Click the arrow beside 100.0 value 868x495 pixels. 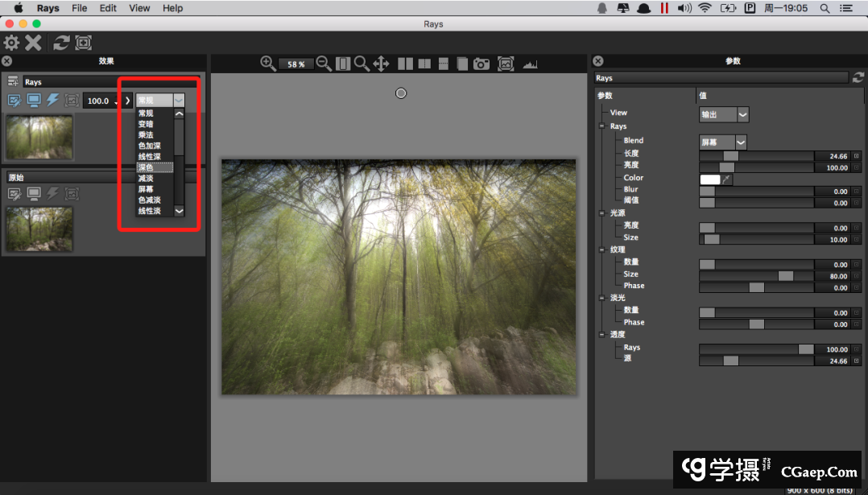click(126, 101)
